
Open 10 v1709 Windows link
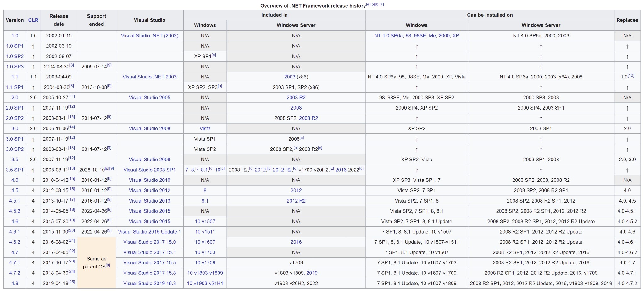point(205,262)
